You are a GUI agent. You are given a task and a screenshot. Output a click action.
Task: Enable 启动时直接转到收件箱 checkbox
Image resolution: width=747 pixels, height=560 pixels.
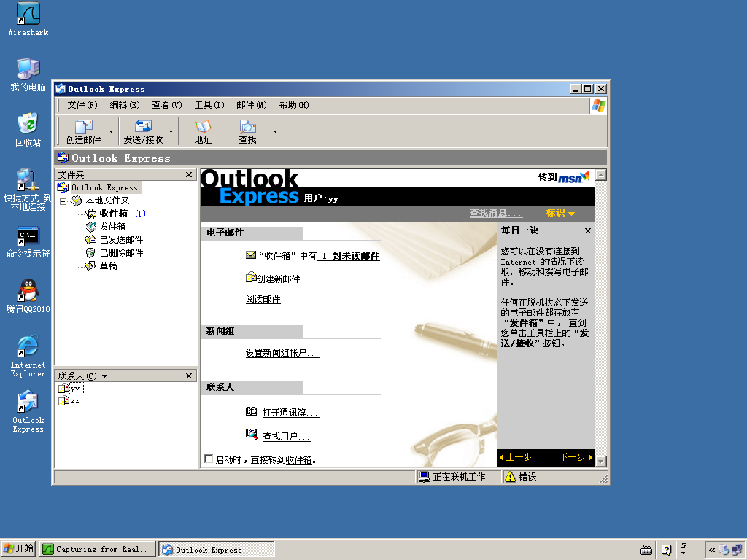click(209, 459)
